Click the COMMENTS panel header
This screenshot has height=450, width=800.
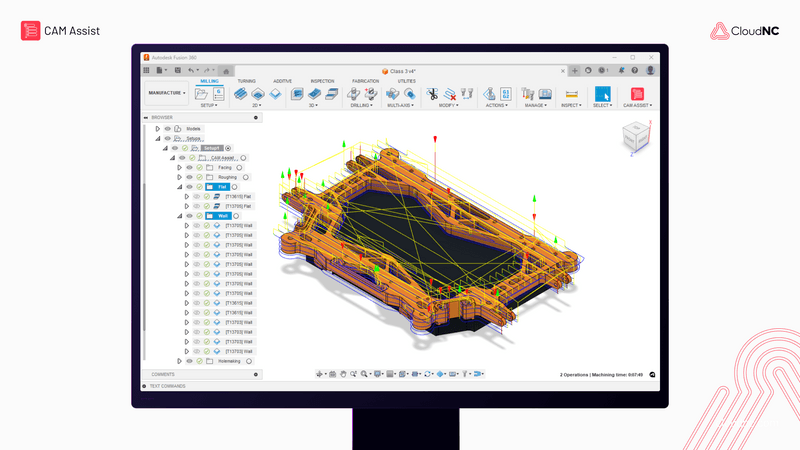pyautogui.click(x=163, y=374)
